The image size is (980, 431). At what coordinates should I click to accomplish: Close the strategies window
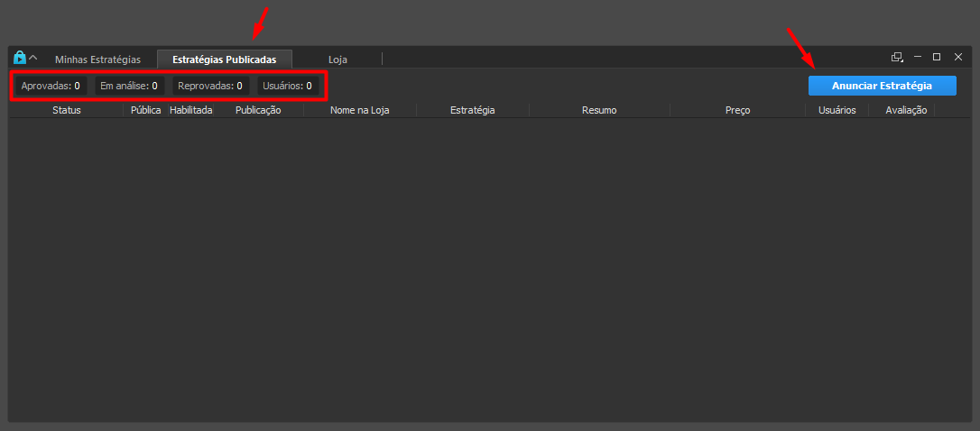tap(958, 57)
